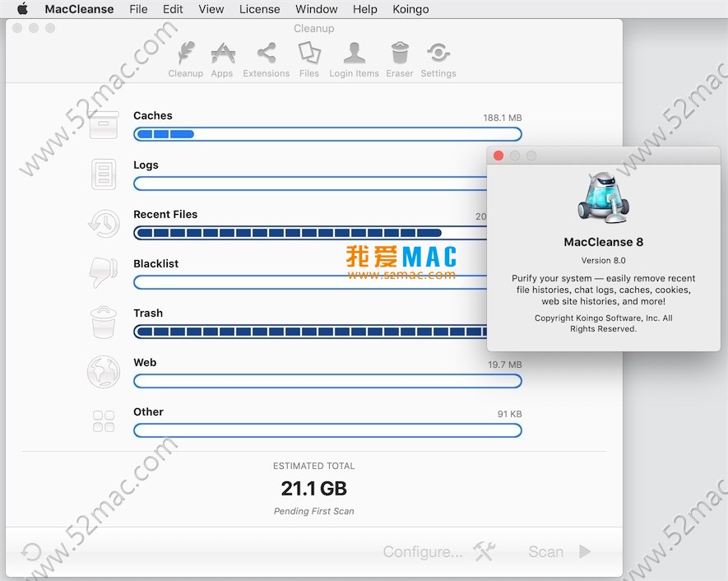Image resolution: width=728 pixels, height=581 pixels.
Task: Open the License menu
Action: click(x=260, y=9)
